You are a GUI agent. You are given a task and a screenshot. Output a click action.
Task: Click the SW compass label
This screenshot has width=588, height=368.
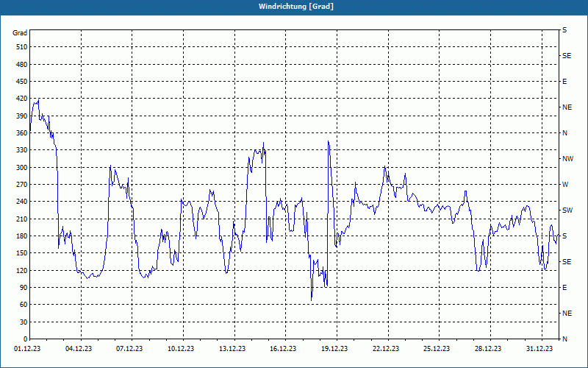click(x=567, y=210)
